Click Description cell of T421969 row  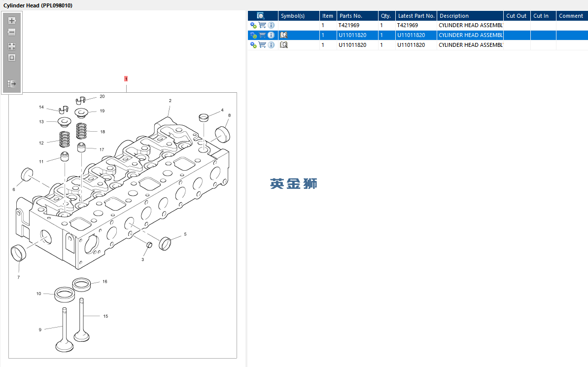coord(470,25)
